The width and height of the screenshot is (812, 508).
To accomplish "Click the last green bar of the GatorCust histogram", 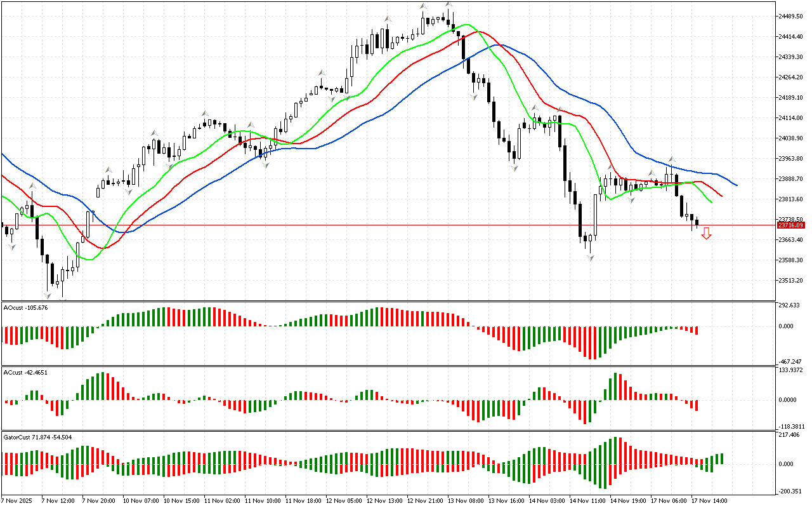I will pos(721,458).
